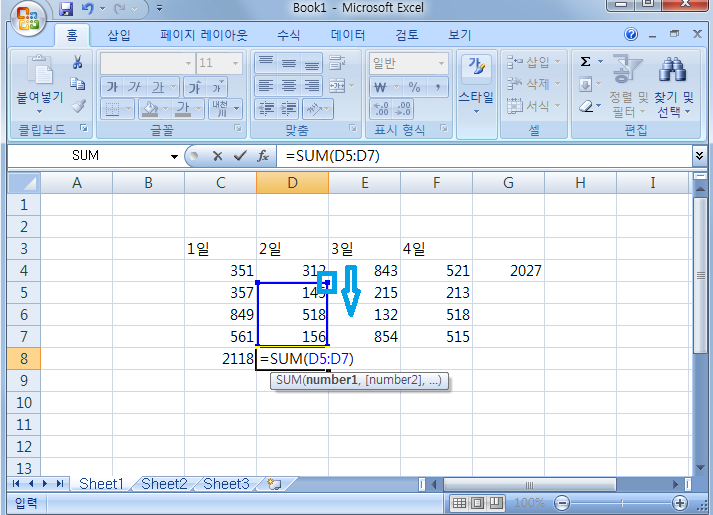Click the zoom in plus button
Viewport: 713px width, 515px height.
click(680, 503)
